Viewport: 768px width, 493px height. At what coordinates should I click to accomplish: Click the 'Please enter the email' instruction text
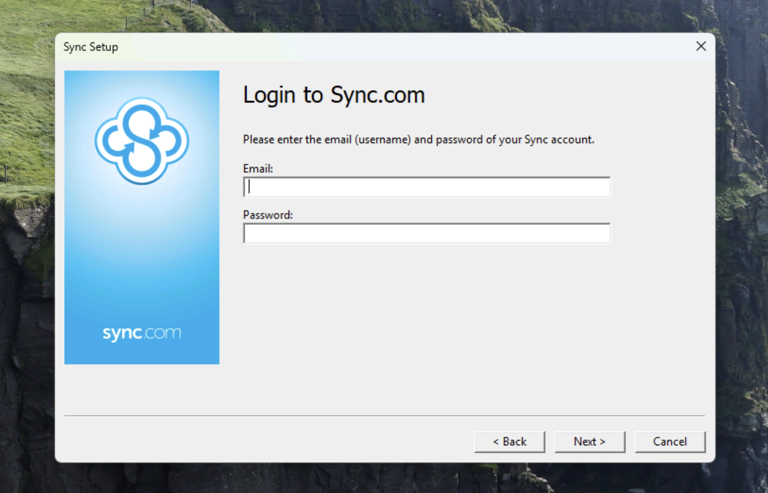[418, 140]
